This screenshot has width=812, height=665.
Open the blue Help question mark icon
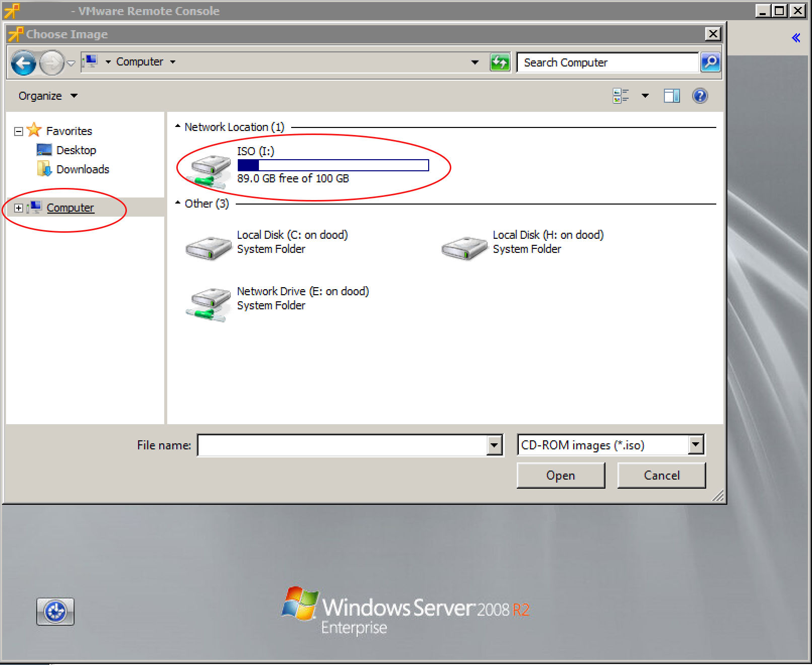tap(700, 96)
